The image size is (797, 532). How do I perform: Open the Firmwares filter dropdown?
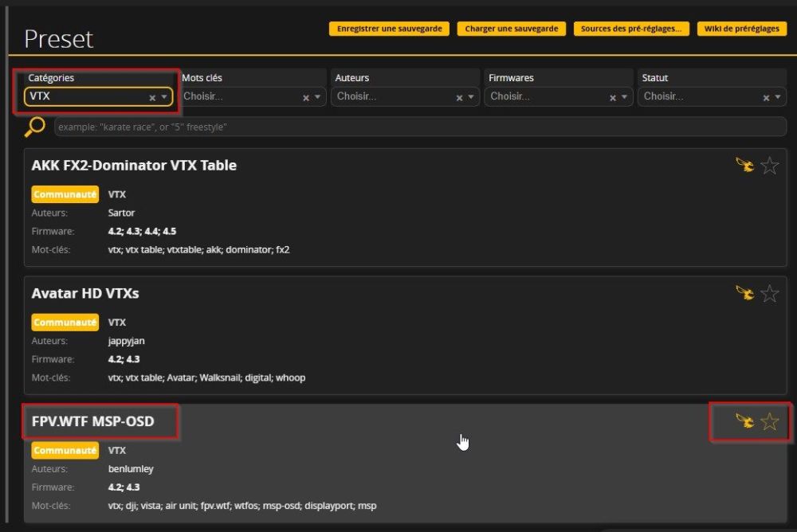tap(550, 96)
